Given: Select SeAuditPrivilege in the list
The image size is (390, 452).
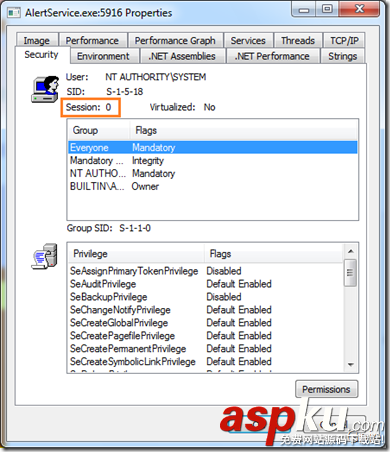Looking at the screenshot, I should [205, 284].
